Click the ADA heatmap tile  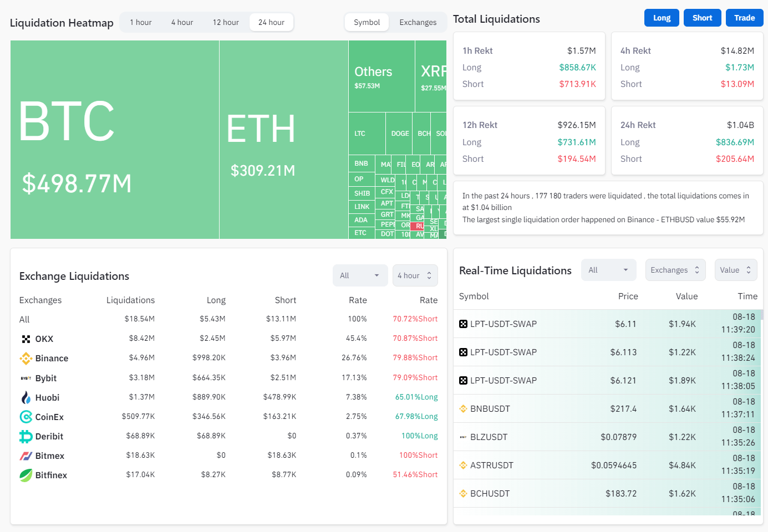[x=362, y=220]
